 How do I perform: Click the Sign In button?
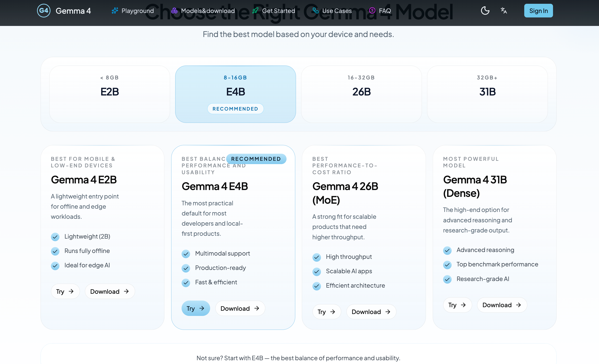click(538, 10)
